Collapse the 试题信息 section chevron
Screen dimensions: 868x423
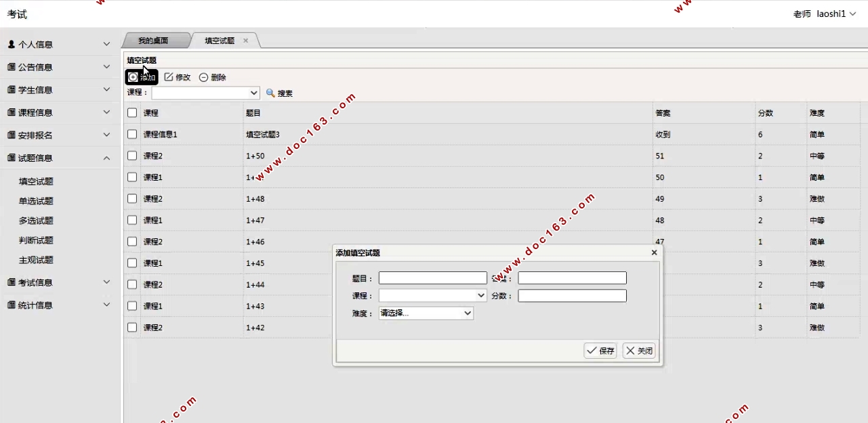click(106, 158)
